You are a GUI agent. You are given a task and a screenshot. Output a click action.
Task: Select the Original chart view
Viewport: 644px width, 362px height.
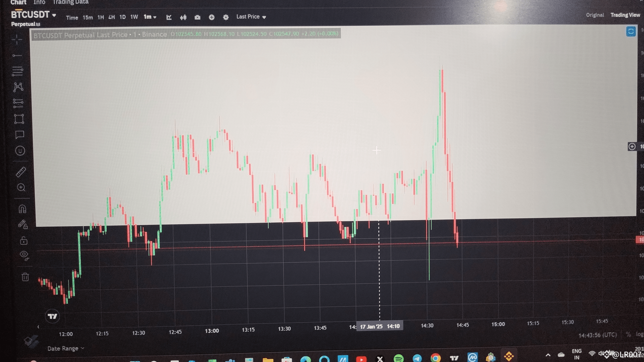point(595,15)
